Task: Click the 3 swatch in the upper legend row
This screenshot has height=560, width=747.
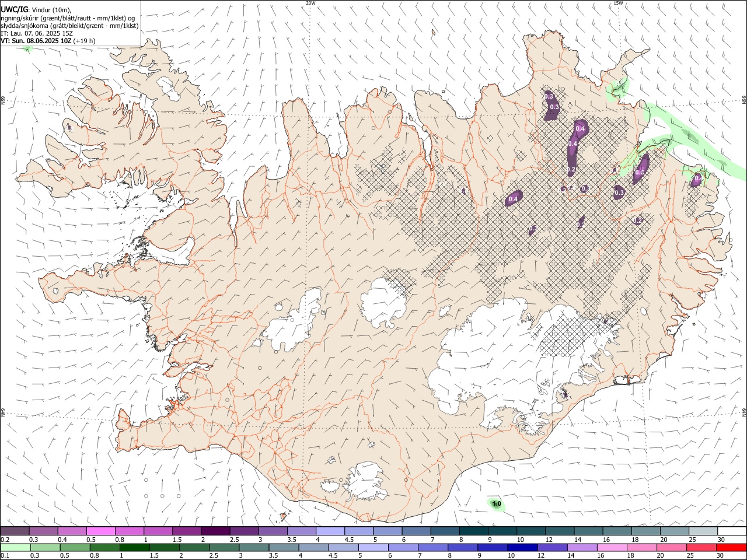Action: pos(272,531)
